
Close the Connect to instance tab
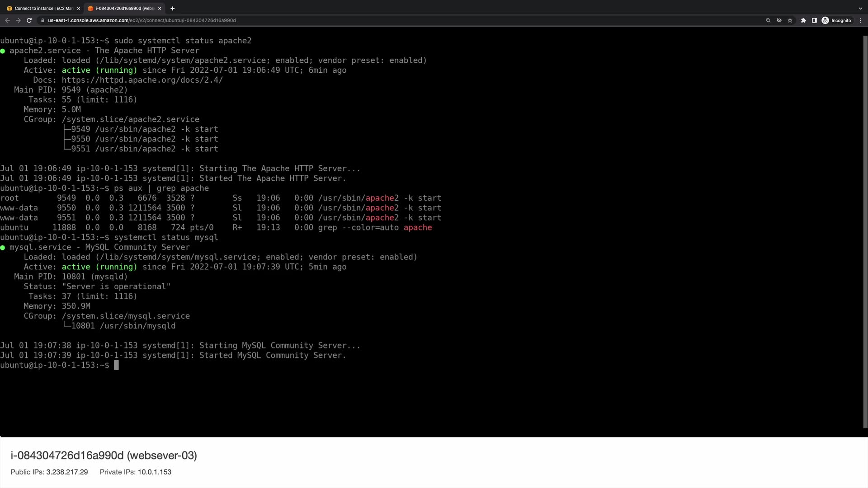(x=79, y=8)
